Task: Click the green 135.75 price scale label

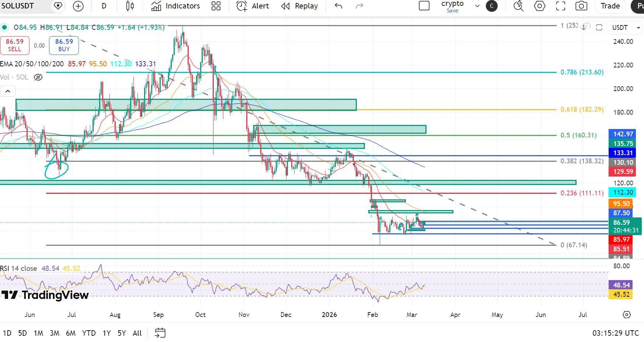Action: click(x=623, y=144)
